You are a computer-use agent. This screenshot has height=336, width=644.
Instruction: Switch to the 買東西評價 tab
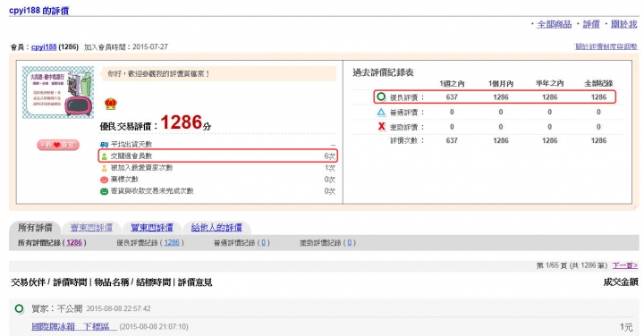pos(151,227)
